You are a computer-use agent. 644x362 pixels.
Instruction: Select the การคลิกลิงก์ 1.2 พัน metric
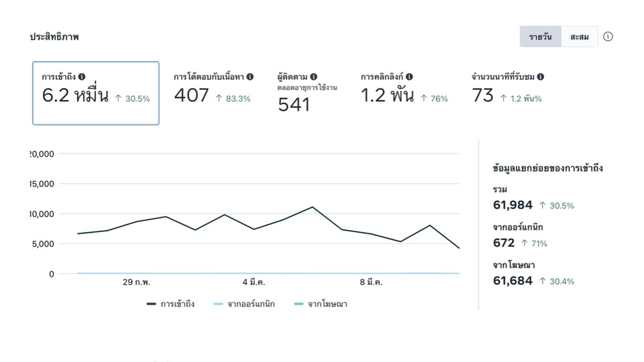coord(404,89)
